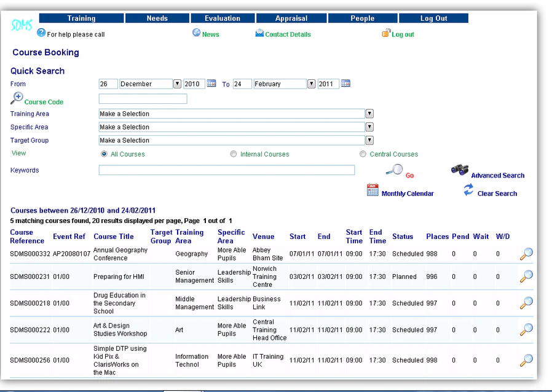Expand the Target Group dropdown
Screen dimensions: 552x392
pyautogui.click(x=369, y=141)
